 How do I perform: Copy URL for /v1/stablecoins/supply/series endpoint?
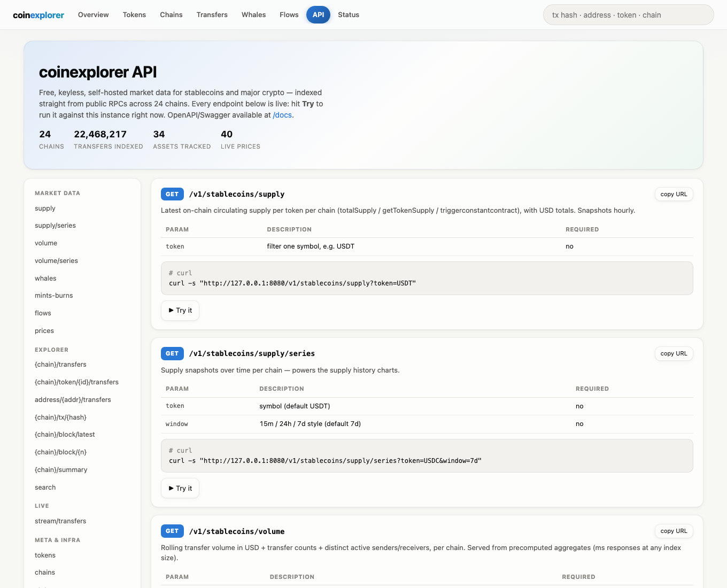tap(674, 353)
